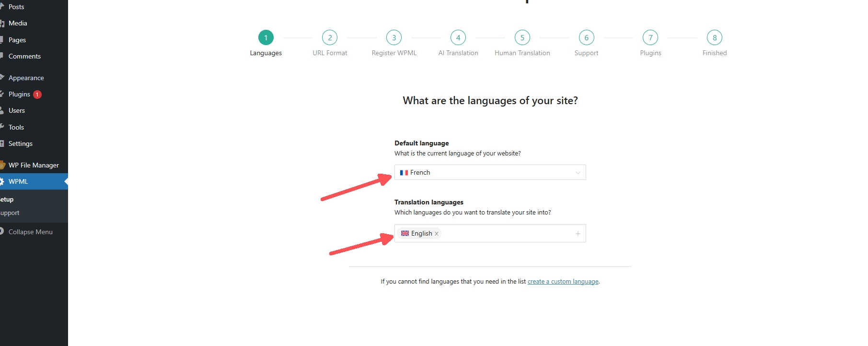Screen dimensions: 868x346
Task: Collapse the WordPress admin menu
Action: [30, 232]
